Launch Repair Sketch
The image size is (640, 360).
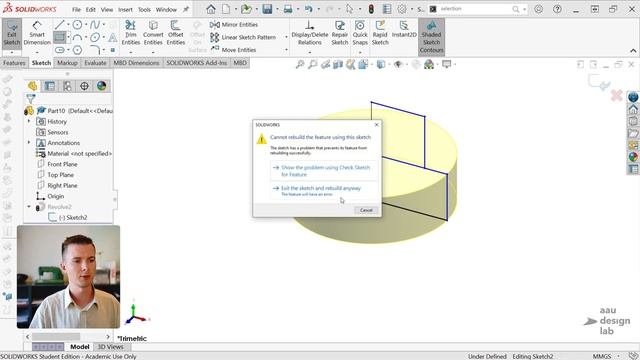pos(340,33)
